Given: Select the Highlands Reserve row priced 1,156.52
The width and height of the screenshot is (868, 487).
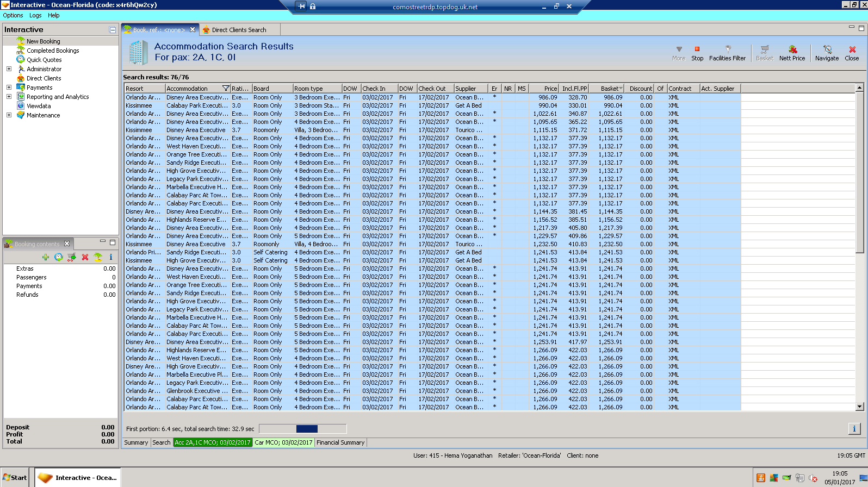Looking at the screenshot, I should (x=432, y=220).
